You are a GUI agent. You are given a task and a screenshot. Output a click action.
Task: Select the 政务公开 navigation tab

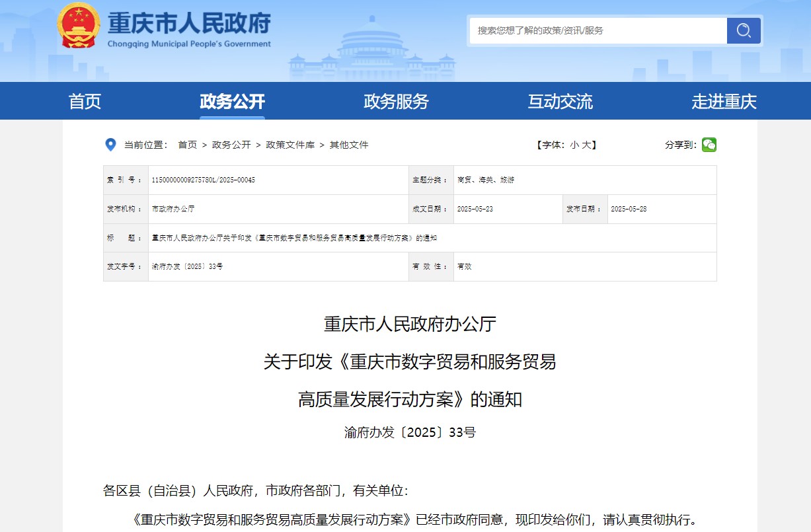click(x=232, y=102)
